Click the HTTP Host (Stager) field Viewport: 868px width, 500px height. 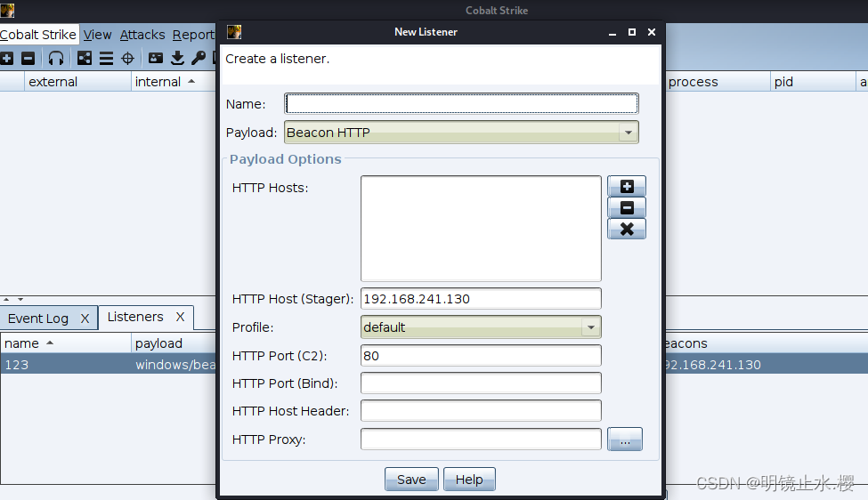(481, 299)
